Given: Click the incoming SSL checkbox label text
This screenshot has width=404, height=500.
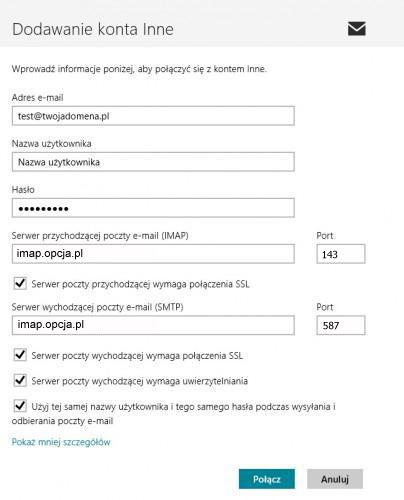Looking at the screenshot, I should 140,284.
